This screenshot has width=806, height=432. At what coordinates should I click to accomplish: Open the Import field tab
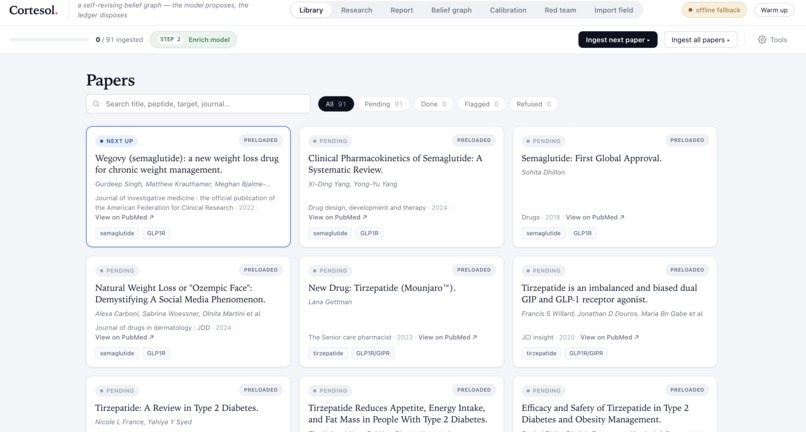pos(614,10)
